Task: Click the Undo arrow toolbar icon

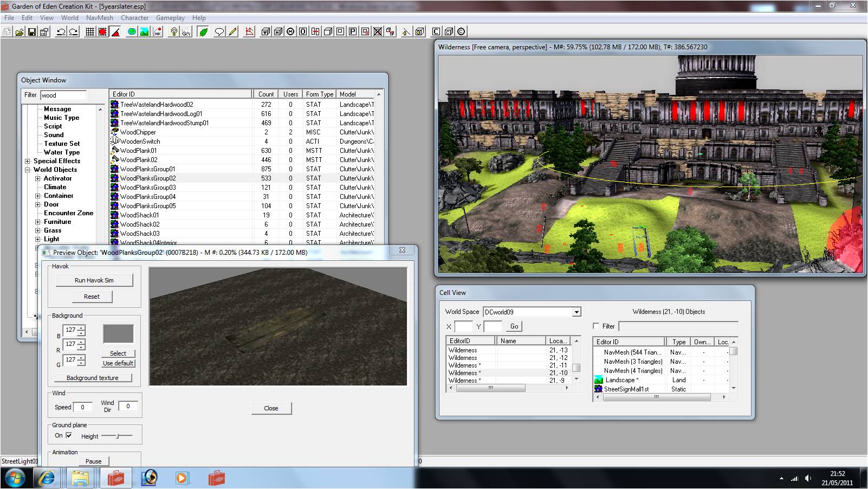Action: pos(61,32)
